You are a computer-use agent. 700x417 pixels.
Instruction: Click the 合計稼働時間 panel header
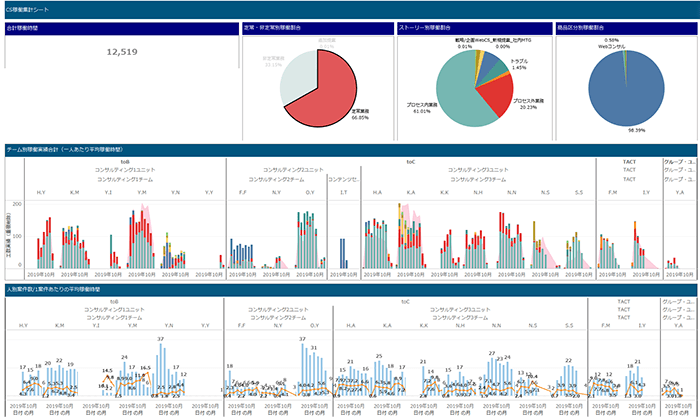[x=23, y=28]
